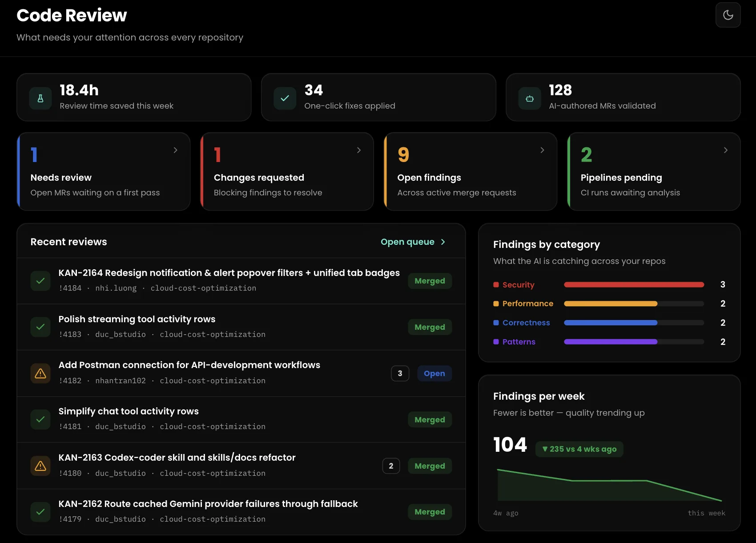The height and width of the screenshot is (543, 756).
Task: Click Merged badge on Polish streaming row
Action: [430, 327]
